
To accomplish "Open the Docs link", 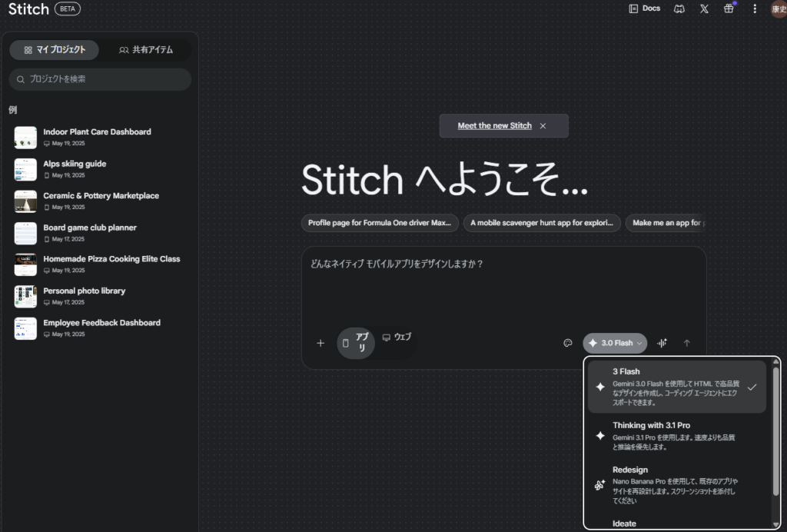I will [x=644, y=9].
